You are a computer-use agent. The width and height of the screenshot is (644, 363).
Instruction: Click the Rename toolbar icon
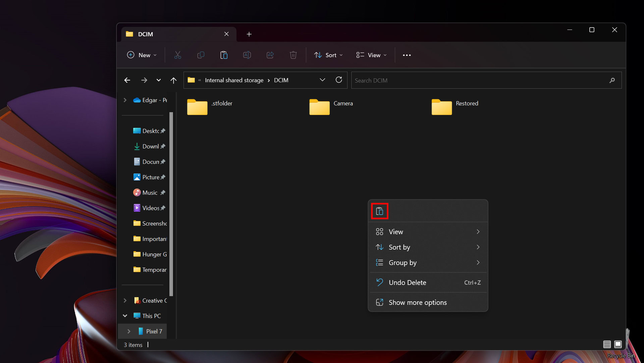coord(247,55)
